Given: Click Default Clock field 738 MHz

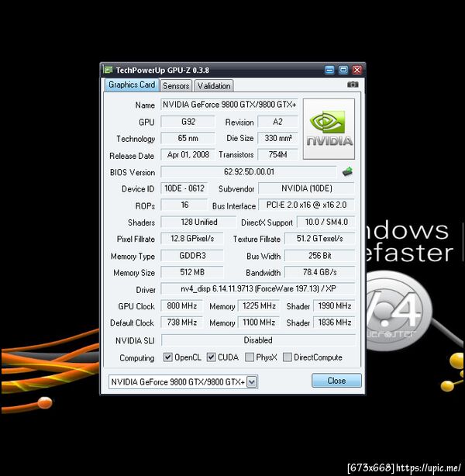Looking at the screenshot, I should click(x=181, y=322).
